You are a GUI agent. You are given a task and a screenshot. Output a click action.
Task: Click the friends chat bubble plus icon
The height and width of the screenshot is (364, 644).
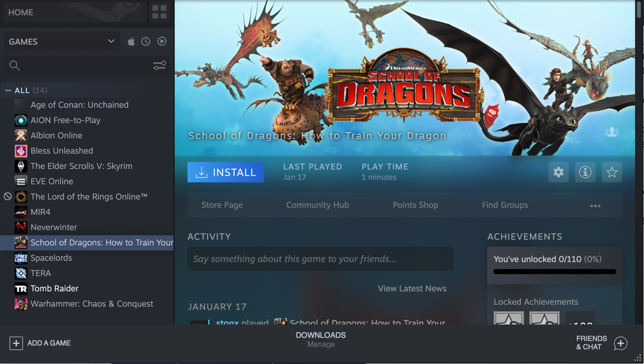[x=620, y=343]
